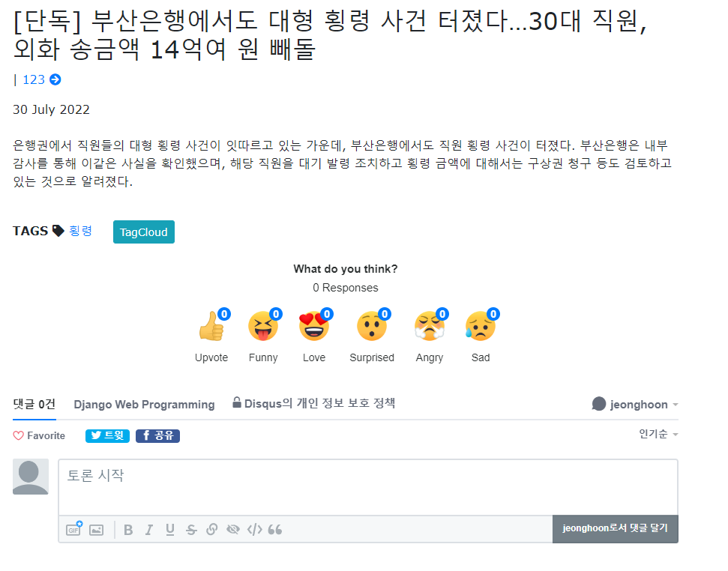Image resolution: width=728 pixels, height=571 pixels.
Task: React with the Upvote thumbs-up emoji
Action: click(x=211, y=326)
